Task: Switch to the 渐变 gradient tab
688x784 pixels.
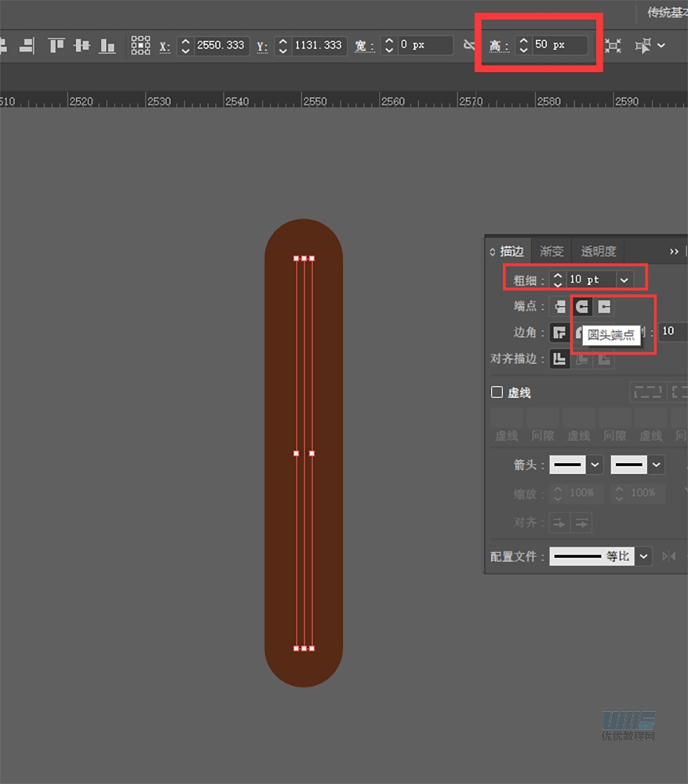Action: [x=551, y=252]
